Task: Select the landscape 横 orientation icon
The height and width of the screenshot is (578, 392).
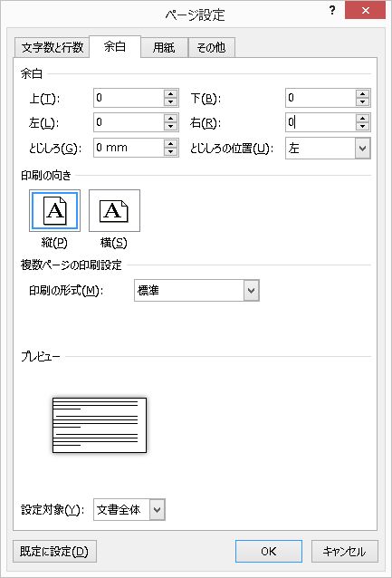Action: click(114, 210)
